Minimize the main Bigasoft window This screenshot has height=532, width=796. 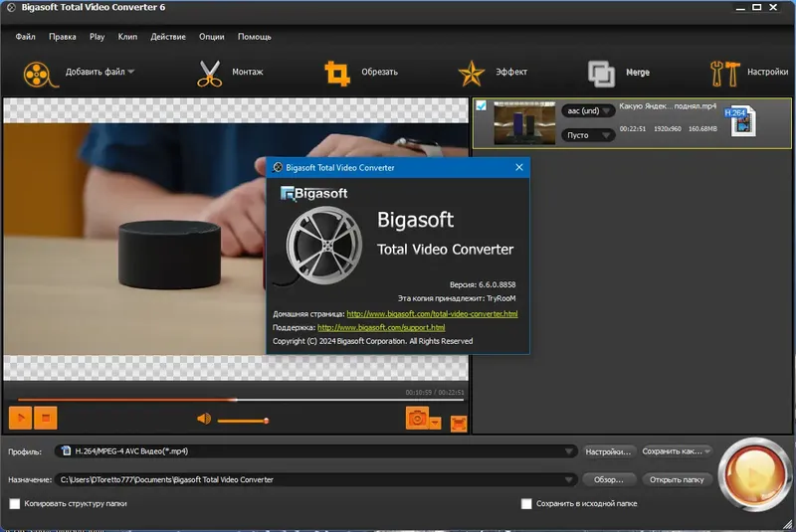point(740,7)
